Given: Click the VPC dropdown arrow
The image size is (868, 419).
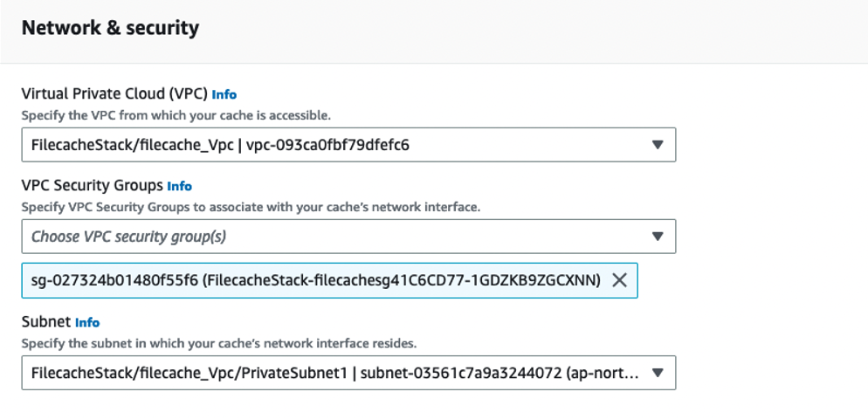Looking at the screenshot, I should tap(658, 145).
